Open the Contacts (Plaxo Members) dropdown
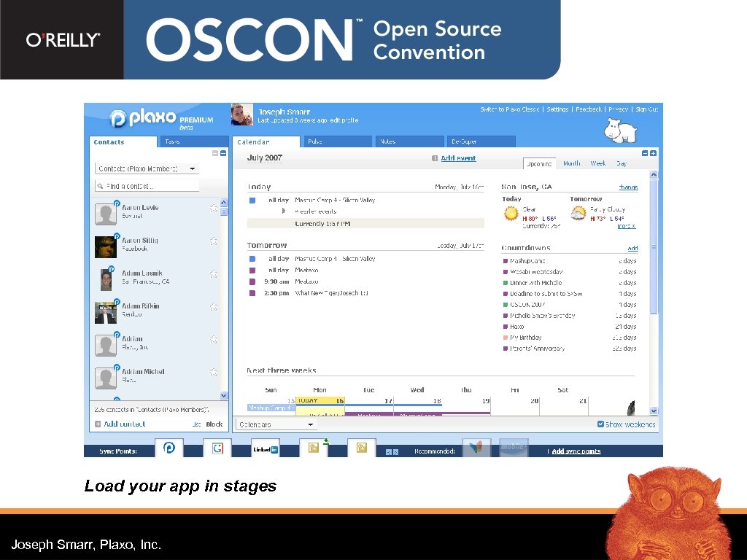This screenshot has height=560, width=747. [147, 168]
